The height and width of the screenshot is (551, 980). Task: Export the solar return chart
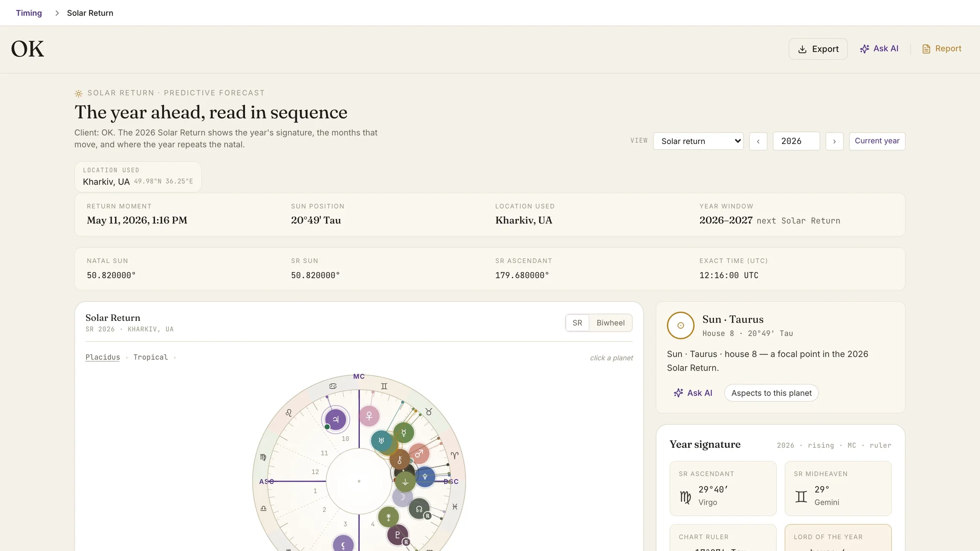pos(818,49)
